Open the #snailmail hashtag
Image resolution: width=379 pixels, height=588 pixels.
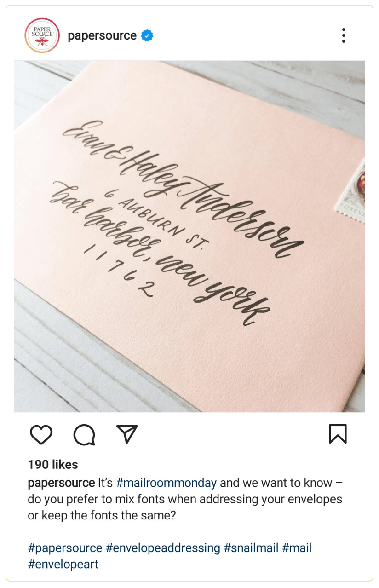pyautogui.click(x=251, y=548)
